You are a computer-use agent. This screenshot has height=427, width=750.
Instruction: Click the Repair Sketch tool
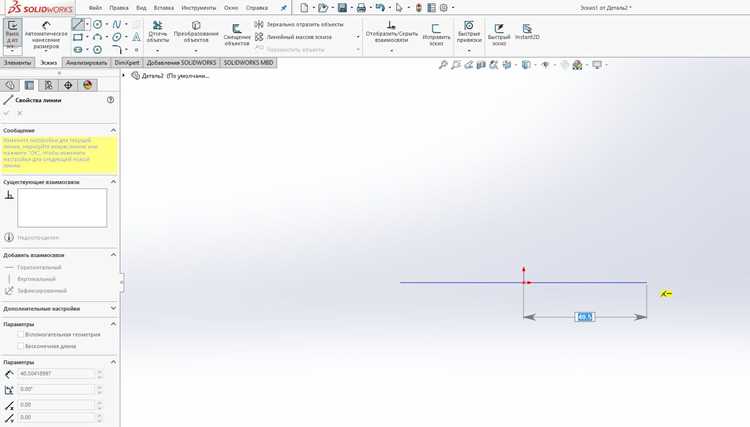436,34
